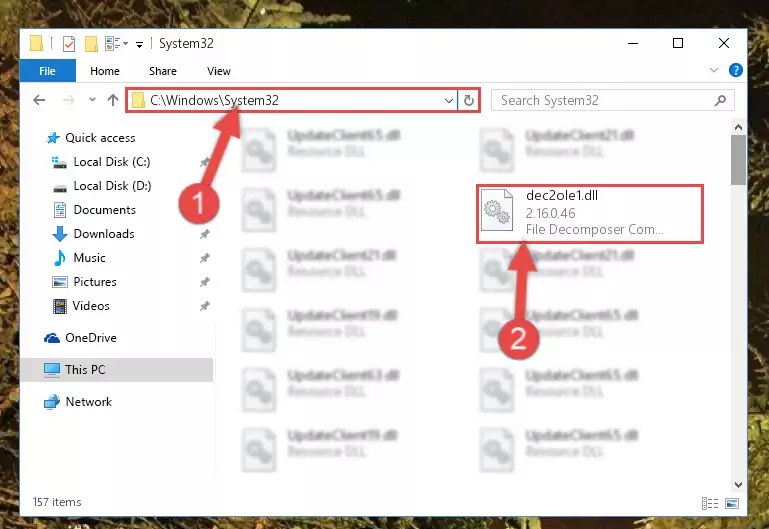Open the customize quick access toolbar arrow
Screen dimensions: 769x529
coord(140,45)
